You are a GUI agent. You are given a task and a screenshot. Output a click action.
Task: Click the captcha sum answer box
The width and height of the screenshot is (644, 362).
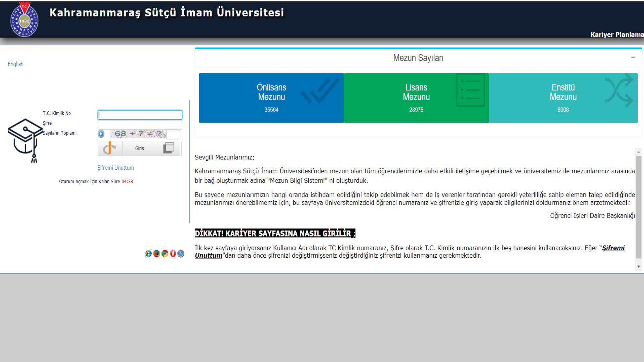point(173,134)
